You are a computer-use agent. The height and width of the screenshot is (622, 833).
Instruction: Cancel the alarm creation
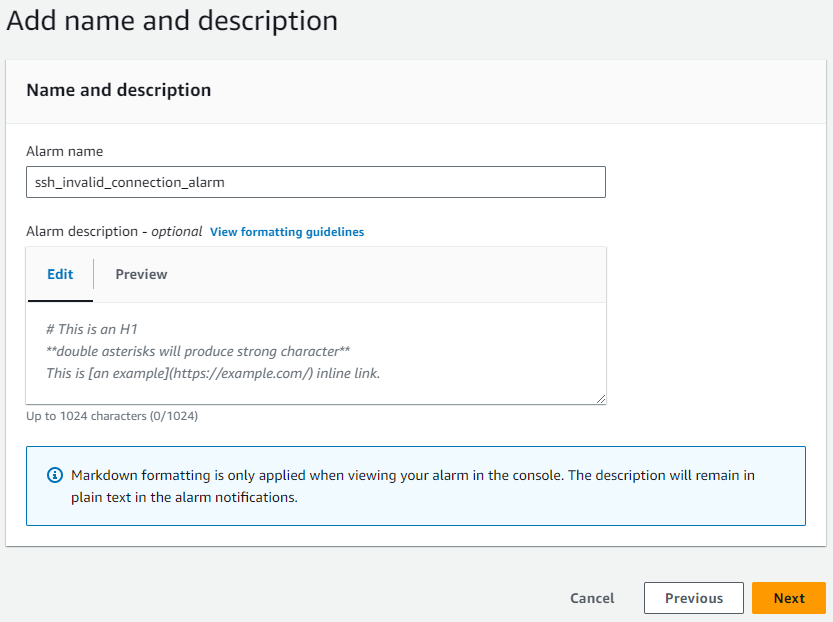[x=592, y=598]
